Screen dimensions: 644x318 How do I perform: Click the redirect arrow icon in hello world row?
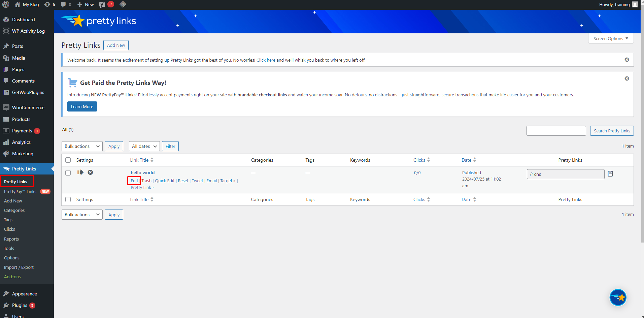80,172
